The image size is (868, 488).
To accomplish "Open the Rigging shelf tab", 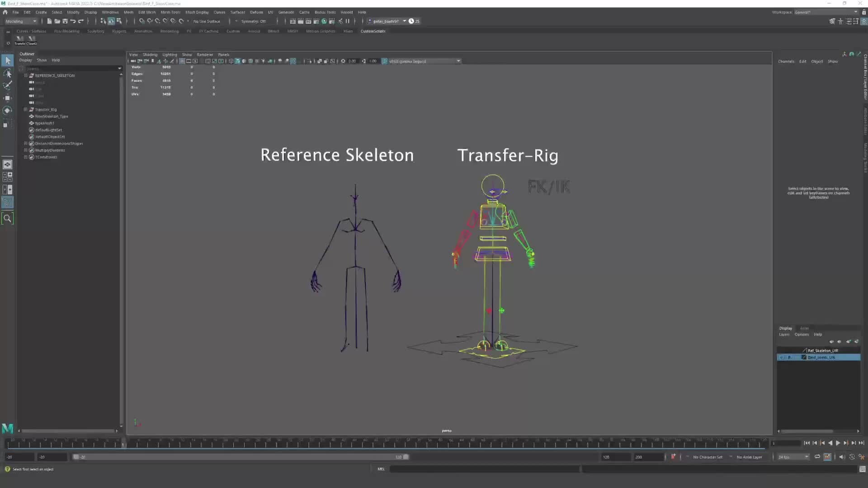I will pos(119,31).
